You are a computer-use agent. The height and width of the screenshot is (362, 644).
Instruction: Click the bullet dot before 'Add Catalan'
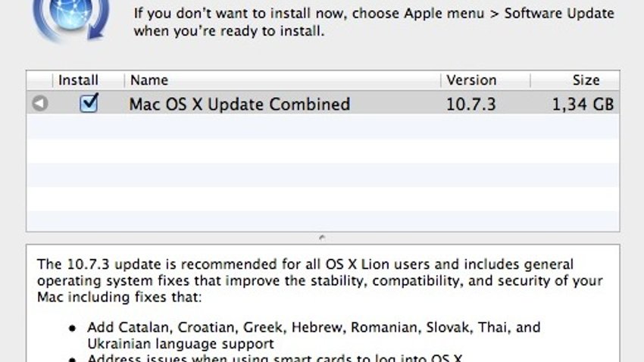point(73,328)
